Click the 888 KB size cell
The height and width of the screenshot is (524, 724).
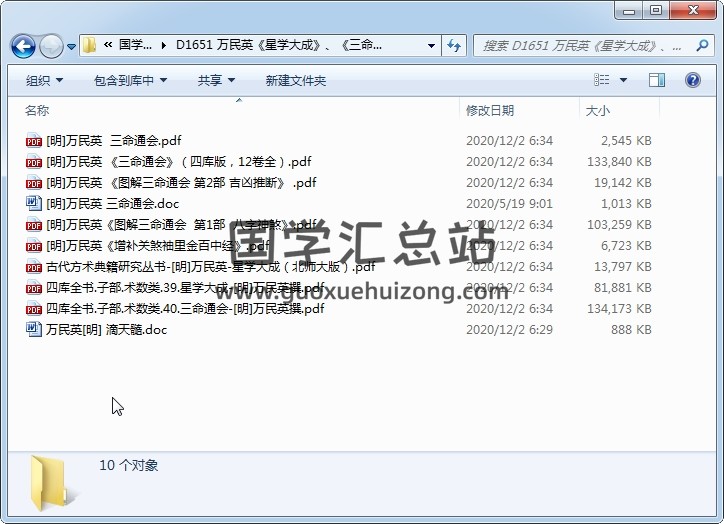[631, 330]
